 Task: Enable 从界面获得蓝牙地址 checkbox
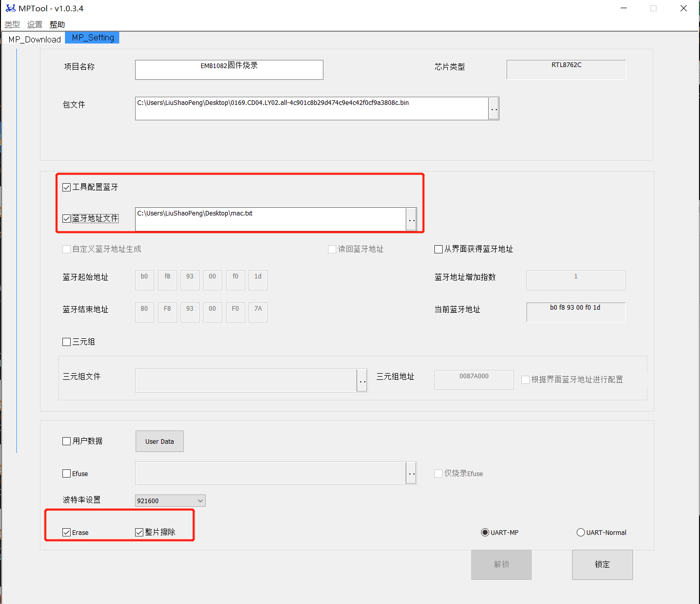click(x=439, y=249)
